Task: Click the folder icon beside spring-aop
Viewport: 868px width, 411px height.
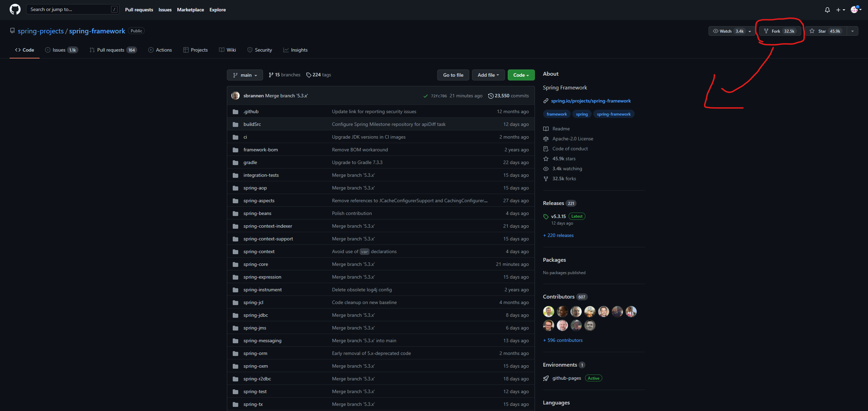Action: pyautogui.click(x=235, y=188)
